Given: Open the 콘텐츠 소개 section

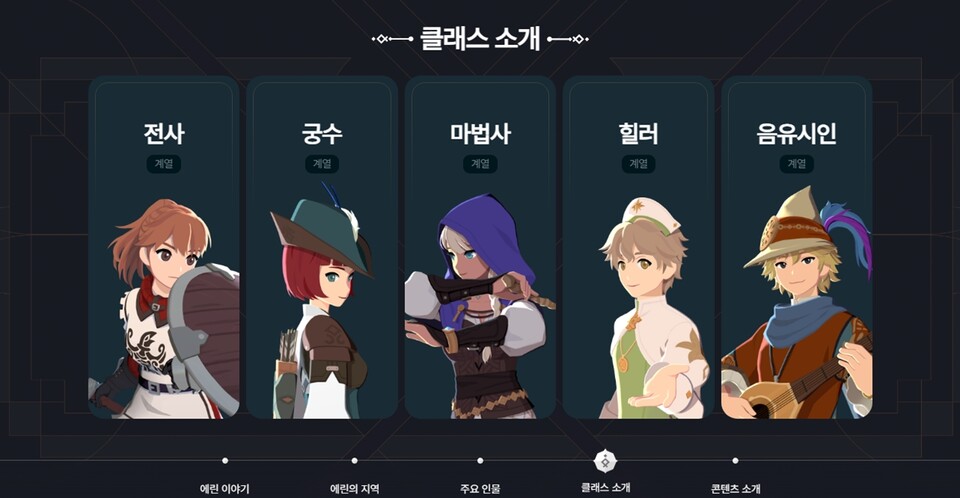Looking at the screenshot, I should pos(735,489).
